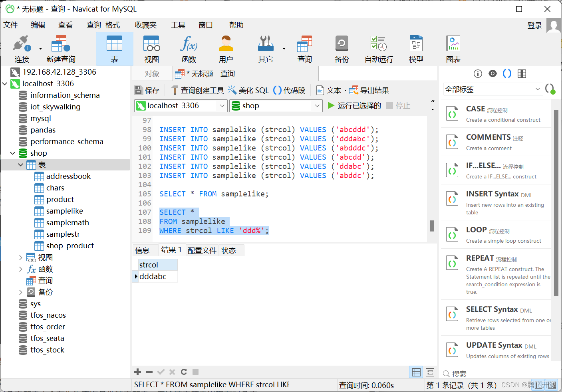Open the 用户 (User) toolbar icon
Viewport: 562px width, 392px height.
point(226,49)
